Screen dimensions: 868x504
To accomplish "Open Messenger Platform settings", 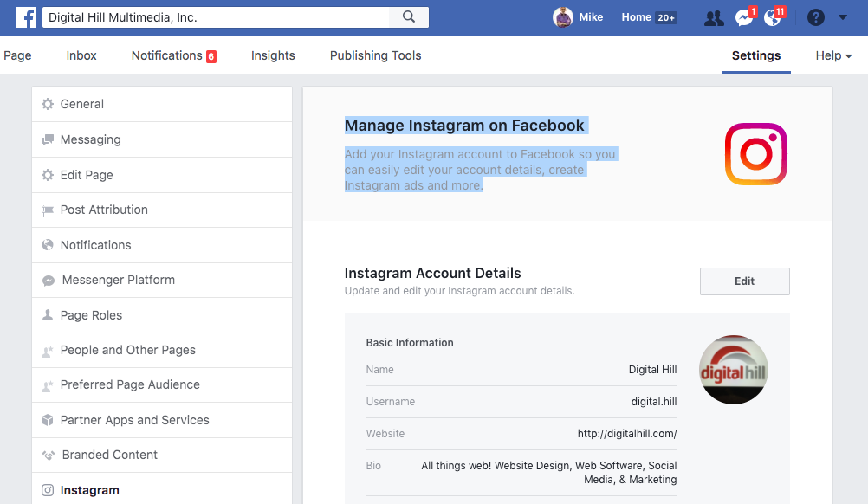I will [118, 280].
